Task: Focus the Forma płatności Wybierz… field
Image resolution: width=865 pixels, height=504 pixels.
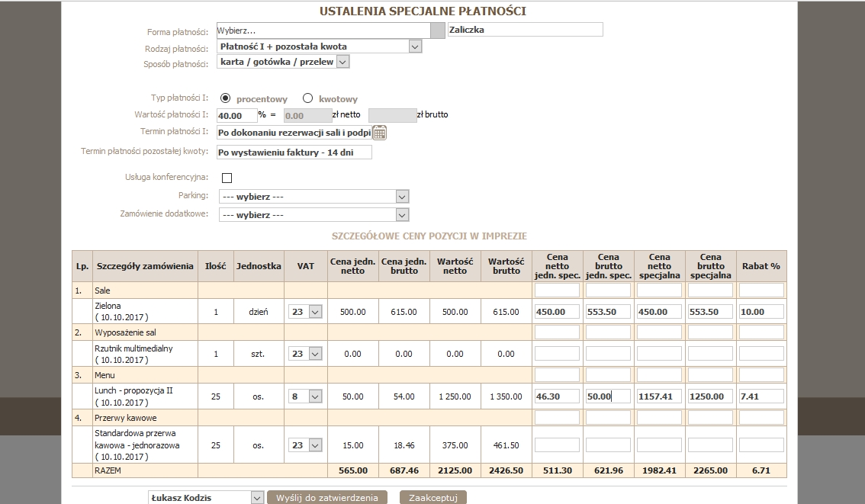Action: (323, 30)
